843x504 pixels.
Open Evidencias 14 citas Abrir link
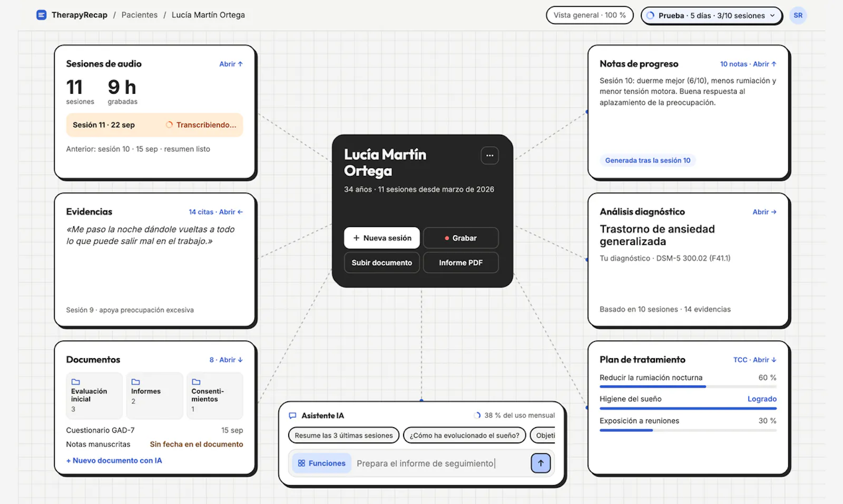215,212
